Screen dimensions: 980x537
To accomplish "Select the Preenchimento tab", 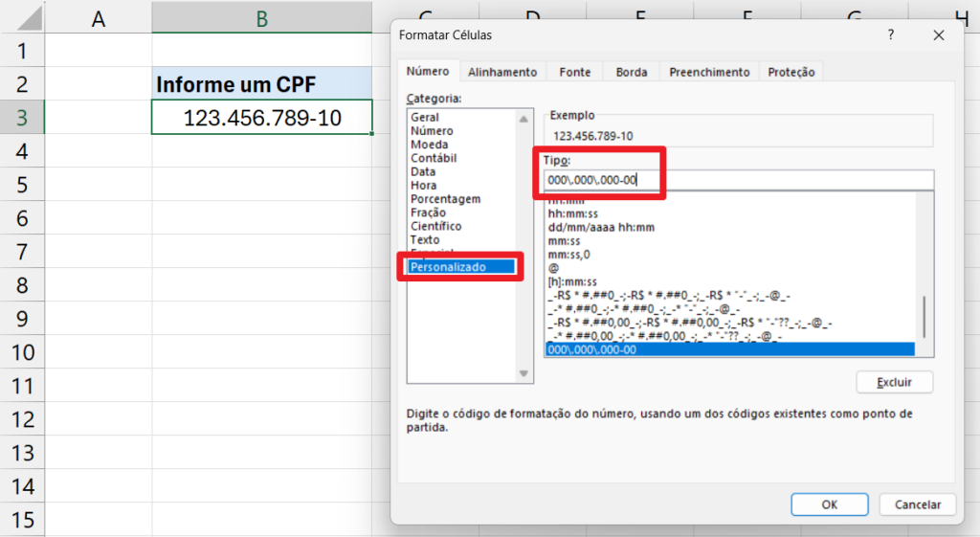I will pyautogui.click(x=709, y=72).
